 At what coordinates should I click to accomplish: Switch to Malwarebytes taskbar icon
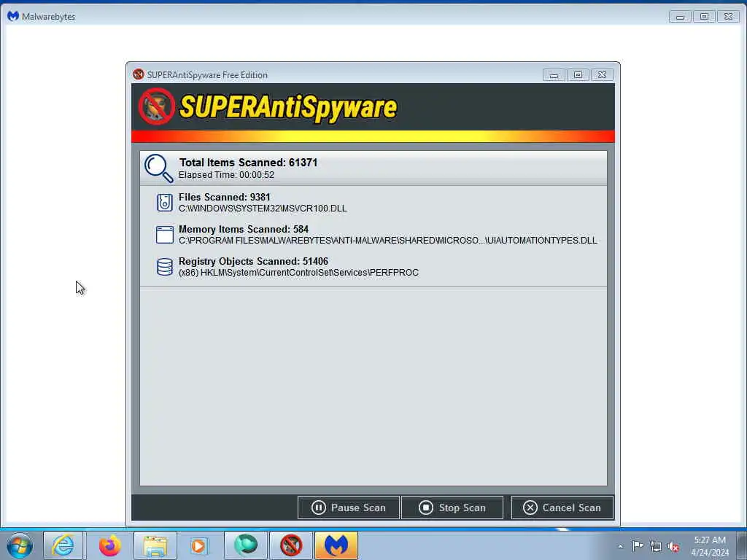336,545
